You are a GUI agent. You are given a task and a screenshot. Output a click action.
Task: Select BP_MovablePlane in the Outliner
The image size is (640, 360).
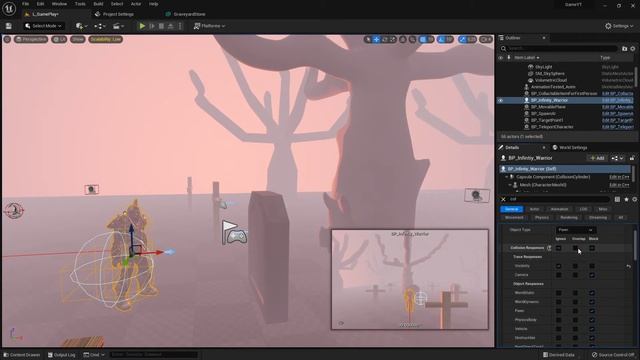click(548, 107)
